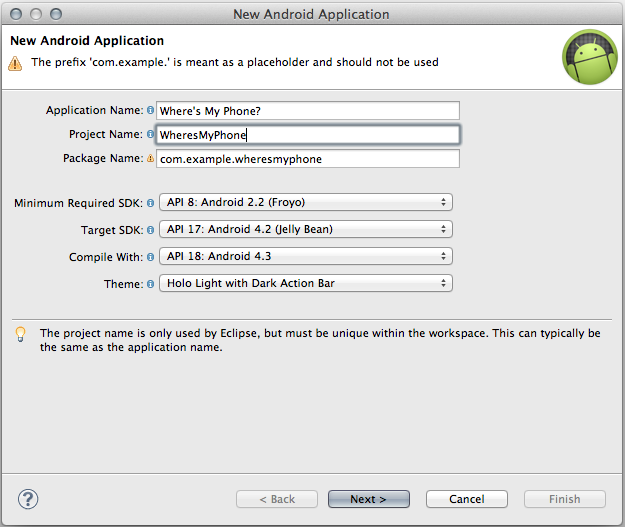Go to next step with Next button
This screenshot has width=625, height=527.
click(369, 499)
